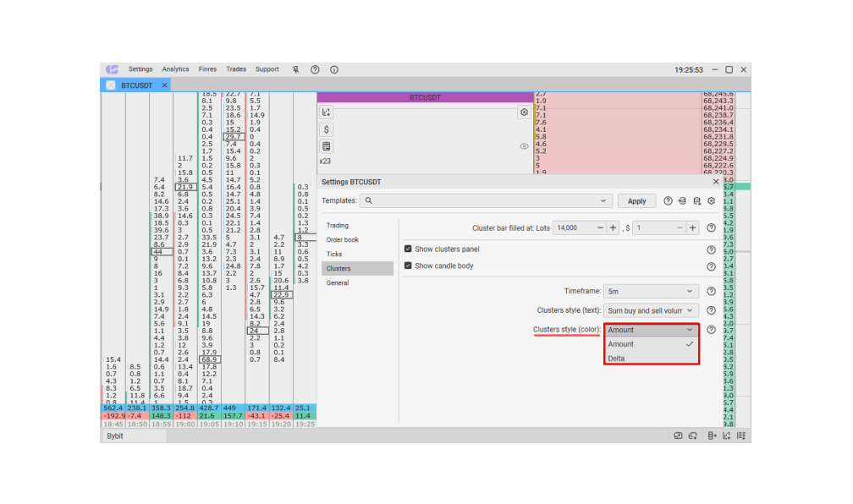This screenshot has width=853, height=504.
Task: Open the Support menu
Action: (x=267, y=69)
